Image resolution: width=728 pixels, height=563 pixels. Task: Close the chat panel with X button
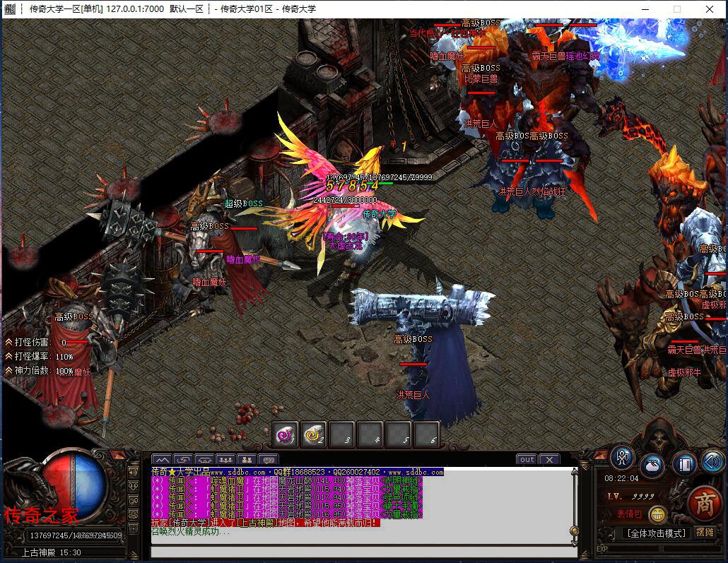click(549, 459)
